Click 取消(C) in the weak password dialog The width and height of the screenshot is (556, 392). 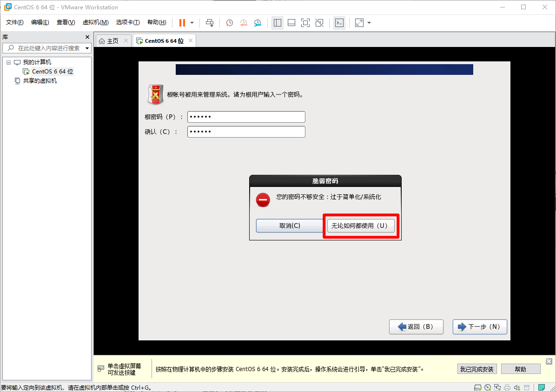290,226
